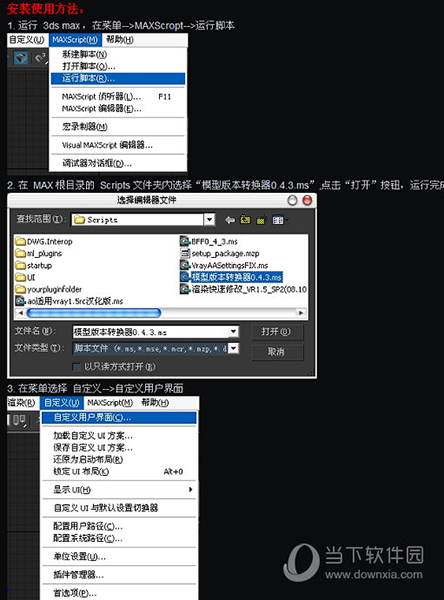Select BFF0_4_3.ms file
Viewport: 444px width, 600px height.
point(209,241)
